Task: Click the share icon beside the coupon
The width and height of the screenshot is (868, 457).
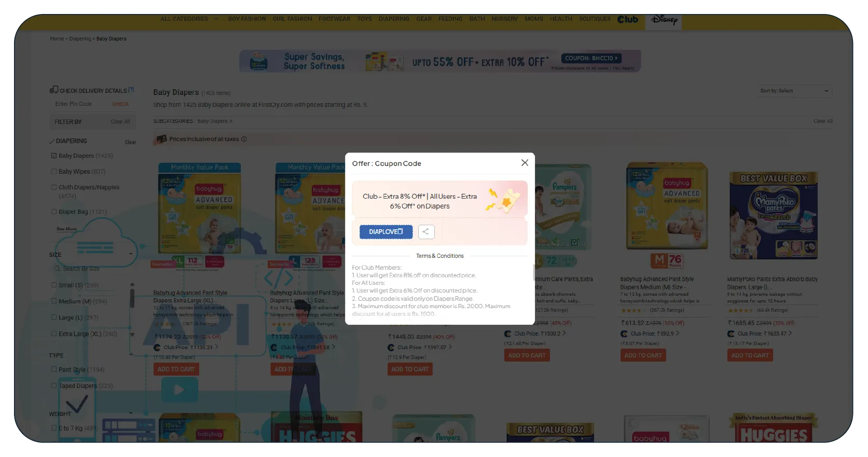Action: (x=425, y=232)
